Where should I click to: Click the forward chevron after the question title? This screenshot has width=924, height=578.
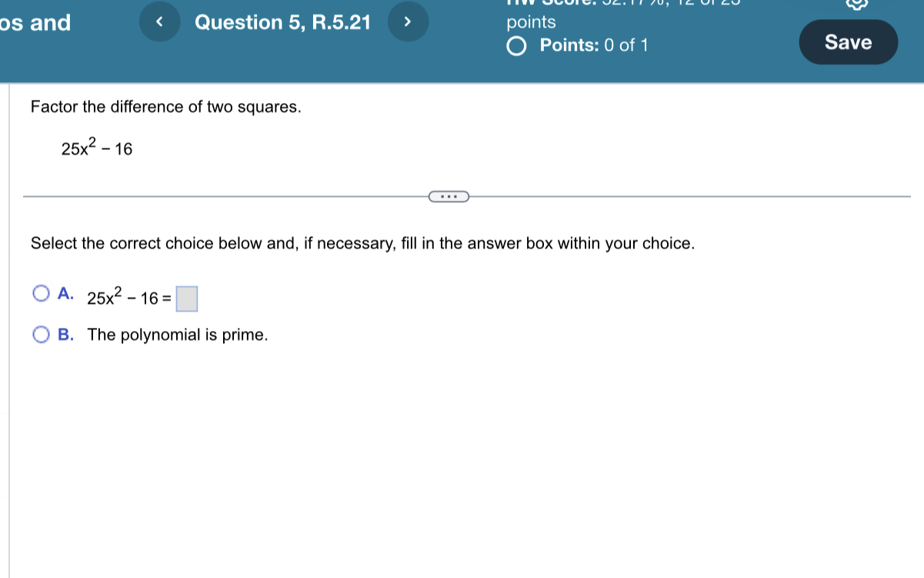coord(408,22)
